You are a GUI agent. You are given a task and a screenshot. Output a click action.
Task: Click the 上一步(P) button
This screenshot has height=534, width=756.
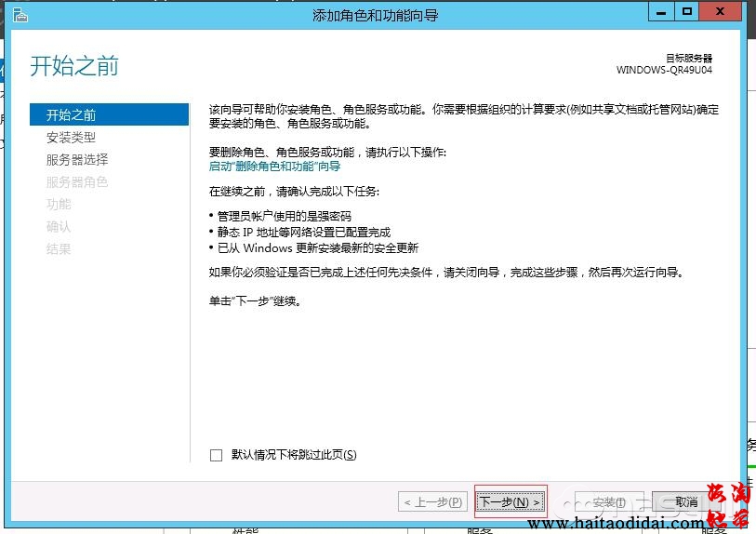(432, 502)
